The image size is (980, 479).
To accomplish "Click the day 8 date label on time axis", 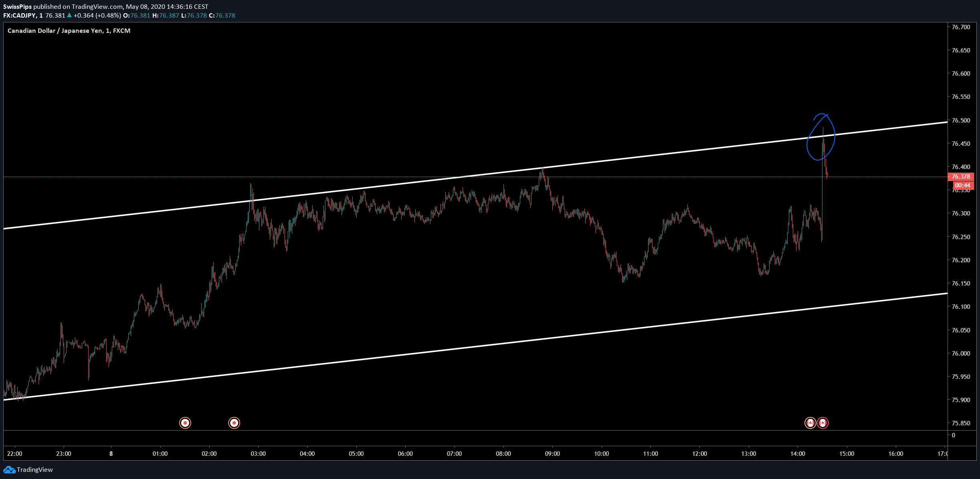I will tap(111, 453).
